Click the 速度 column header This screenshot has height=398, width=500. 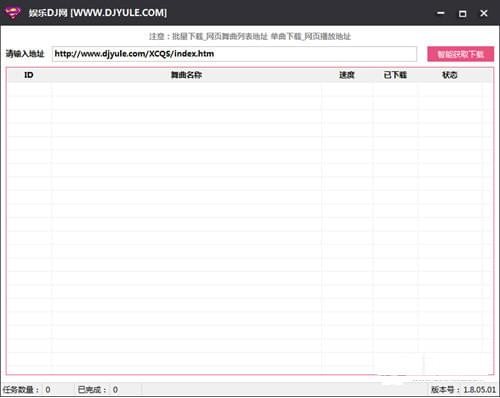347,75
